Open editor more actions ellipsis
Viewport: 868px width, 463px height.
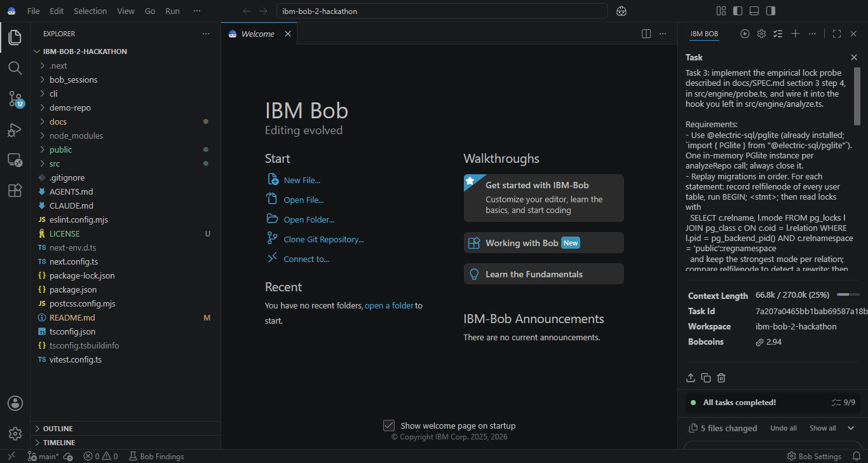[663, 34]
